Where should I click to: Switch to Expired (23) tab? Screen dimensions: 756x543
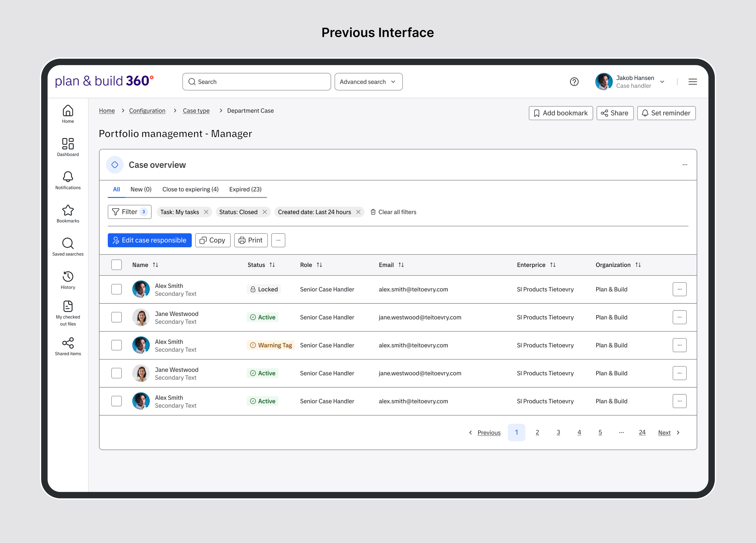tap(245, 189)
